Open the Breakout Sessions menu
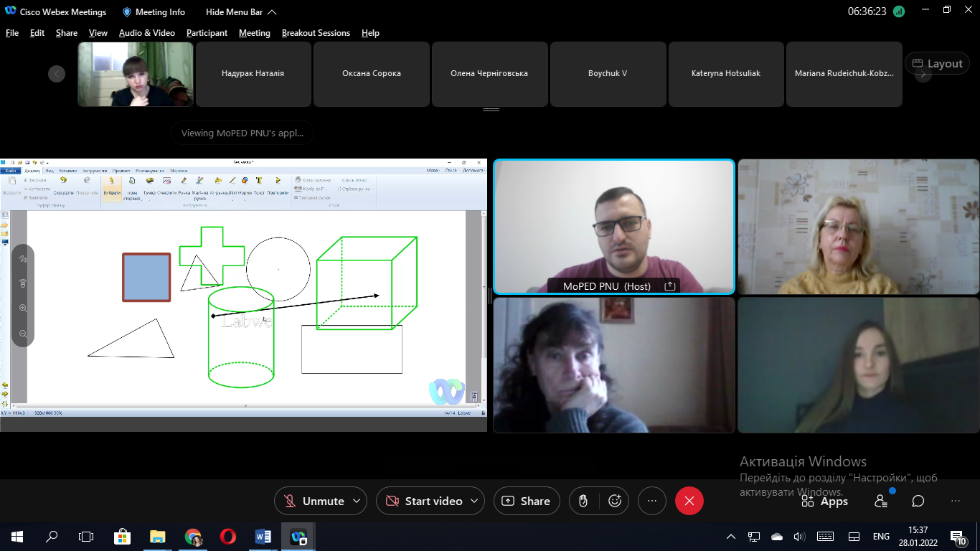The image size is (980, 551). tap(316, 33)
